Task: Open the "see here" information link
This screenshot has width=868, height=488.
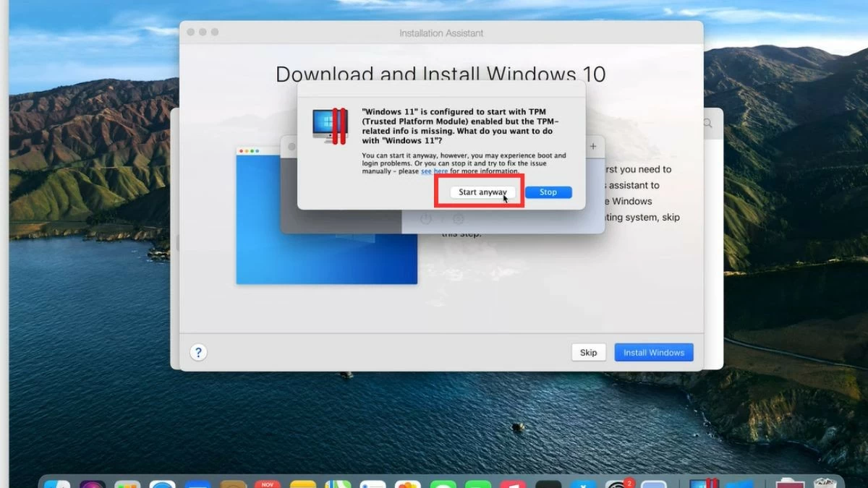Action: pos(435,172)
